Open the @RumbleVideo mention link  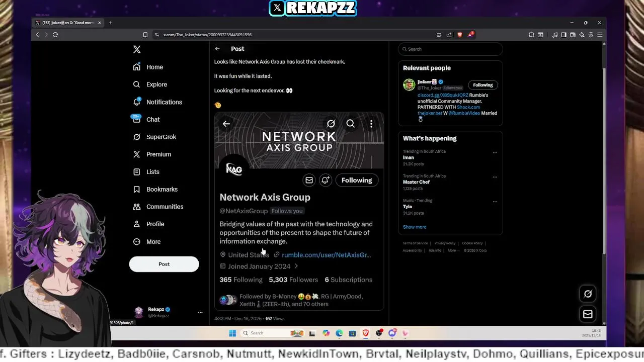464,113
